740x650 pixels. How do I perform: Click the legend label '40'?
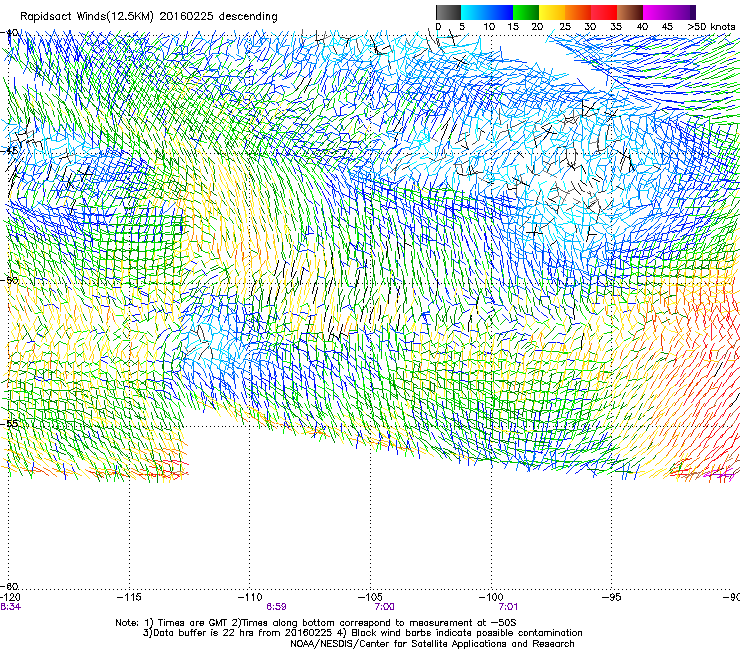642,27
